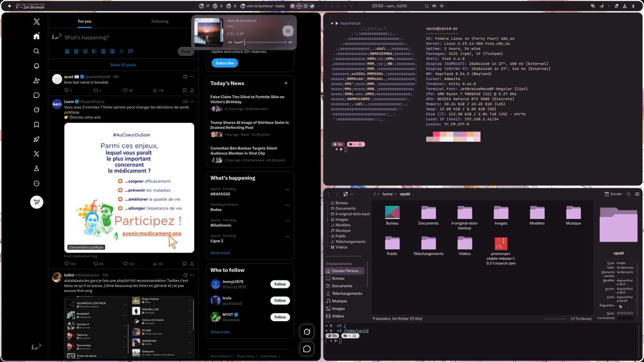Open more options on lolilol post

click(192, 275)
